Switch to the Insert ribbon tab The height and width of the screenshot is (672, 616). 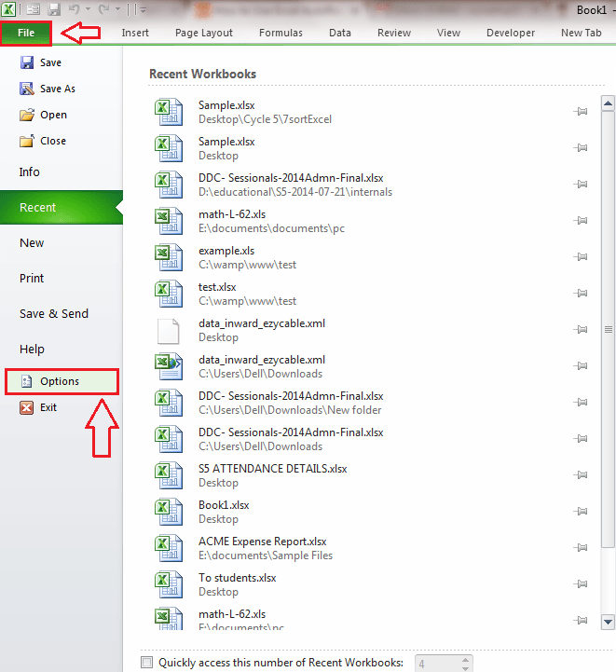point(135,33)
